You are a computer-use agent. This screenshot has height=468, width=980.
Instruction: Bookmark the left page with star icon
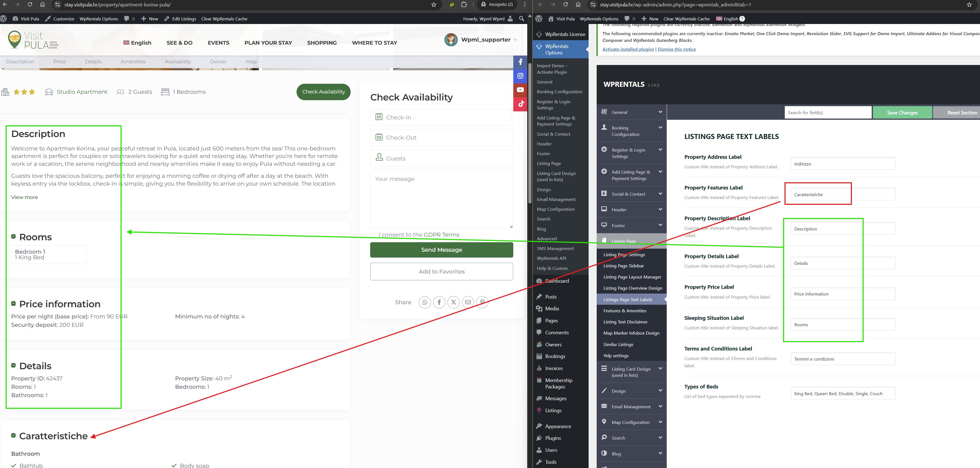(x=434, y=4)
